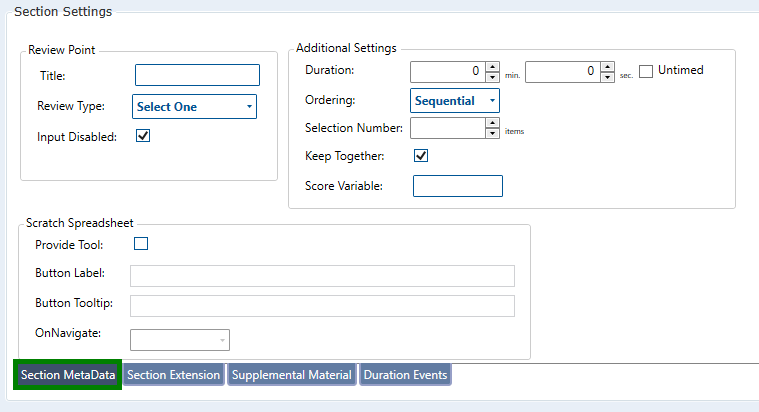Open the Supplemental Material tab
759x412 pixels.
click(x=291, y=375)
